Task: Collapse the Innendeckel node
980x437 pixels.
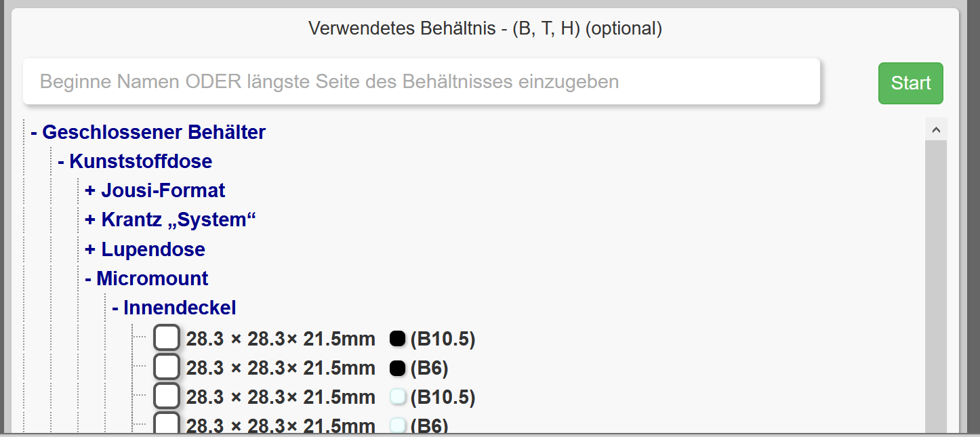Action: (x=174, y=308)
